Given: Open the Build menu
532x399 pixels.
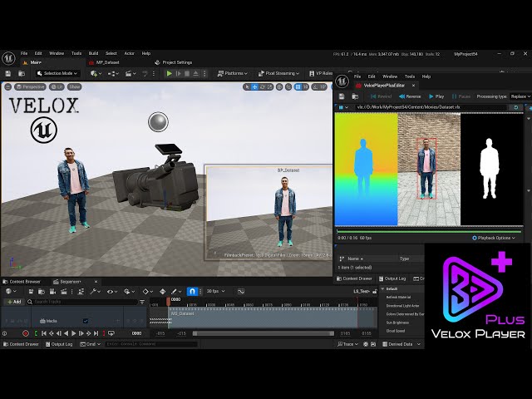Looking at the screenshot, I should pyautogui.click(x=93, y=53).
